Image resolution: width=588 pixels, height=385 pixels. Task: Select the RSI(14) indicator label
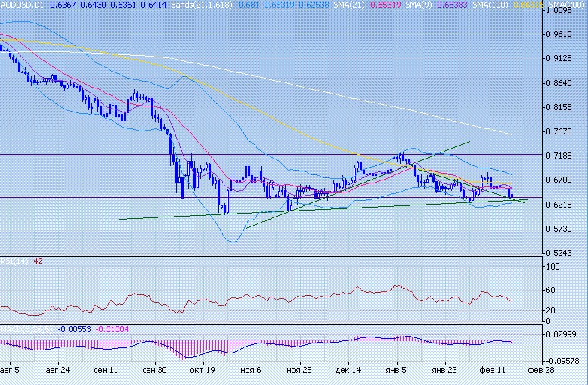pos(14,261)
